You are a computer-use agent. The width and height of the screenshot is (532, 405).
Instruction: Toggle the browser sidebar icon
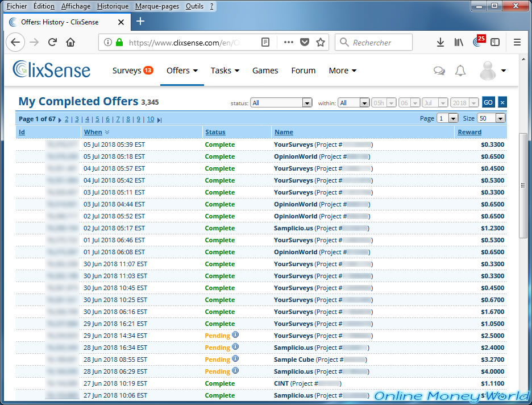(495, 42)
